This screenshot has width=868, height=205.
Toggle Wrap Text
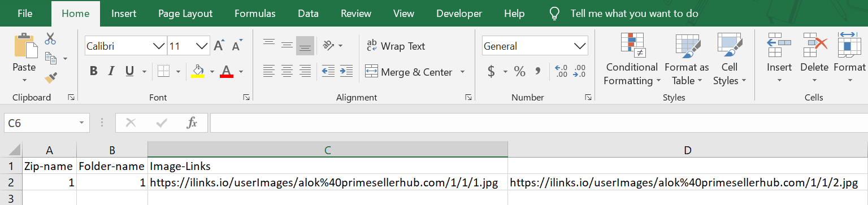pos(396,46)
